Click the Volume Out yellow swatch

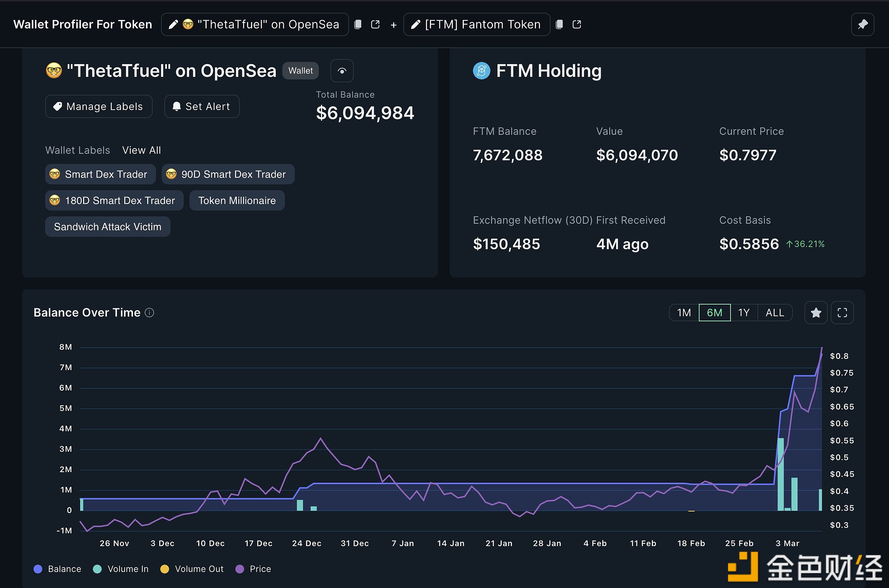tap(165, 569)
